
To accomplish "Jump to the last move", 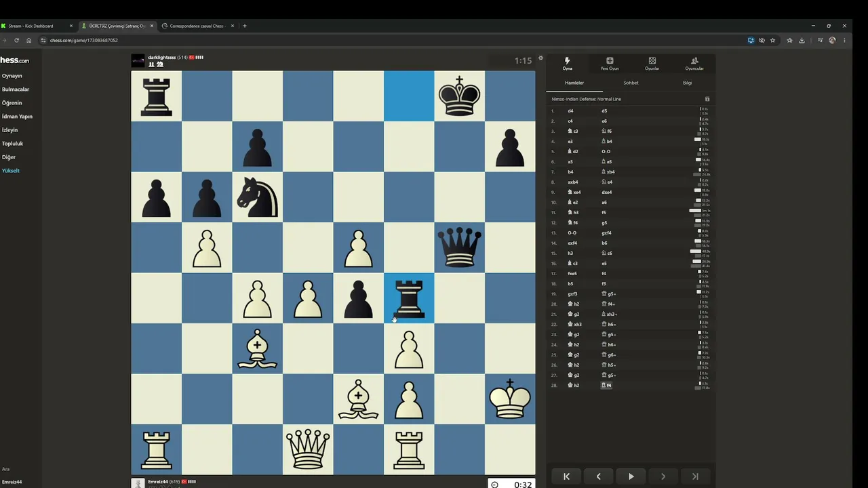I will coord(695,476).
